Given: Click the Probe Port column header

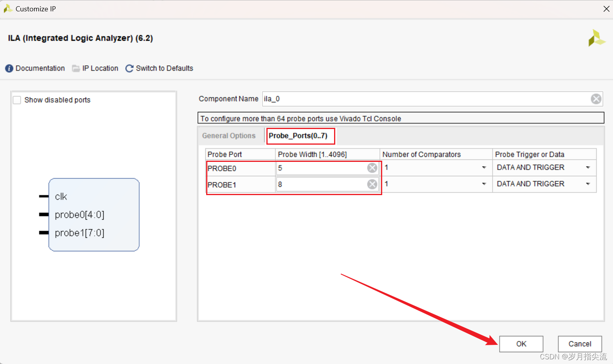Looking at the screenshot, I should pyautogui.click(x=240, y=154).
